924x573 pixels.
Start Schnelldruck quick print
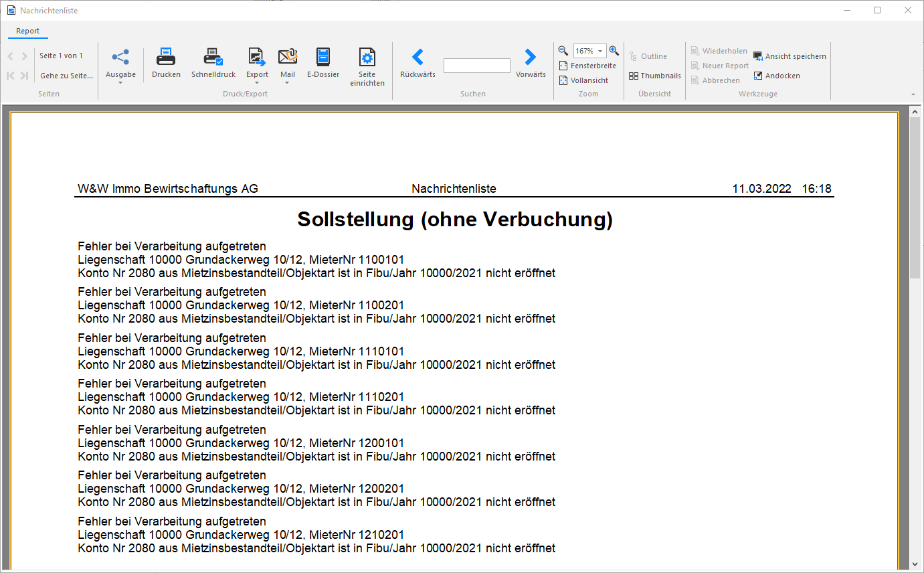[213, 57]
